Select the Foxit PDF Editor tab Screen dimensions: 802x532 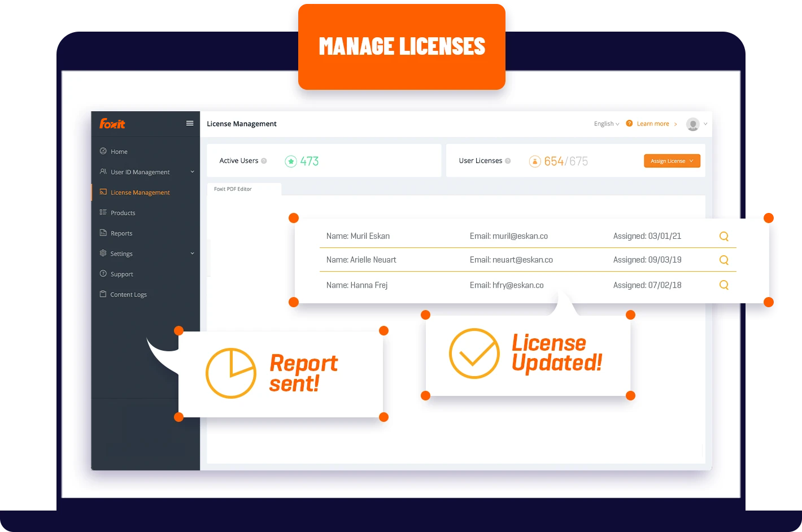coord(233,189)
